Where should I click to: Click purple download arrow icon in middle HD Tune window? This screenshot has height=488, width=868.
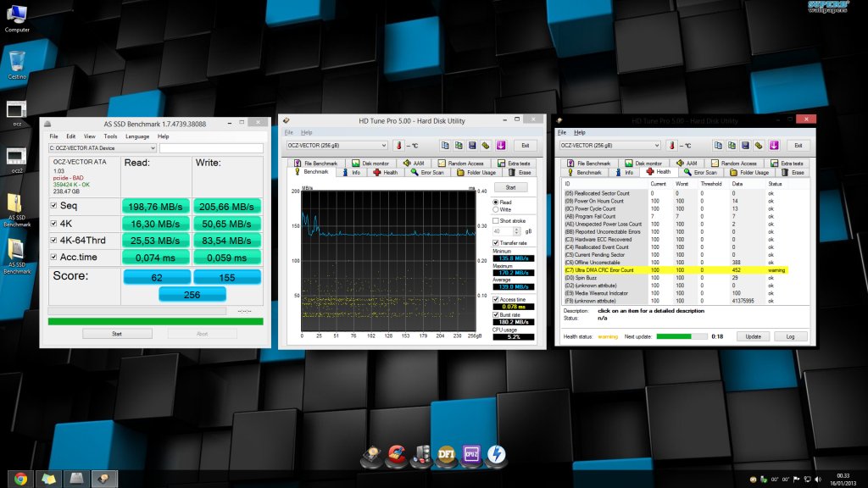[500, 146]
